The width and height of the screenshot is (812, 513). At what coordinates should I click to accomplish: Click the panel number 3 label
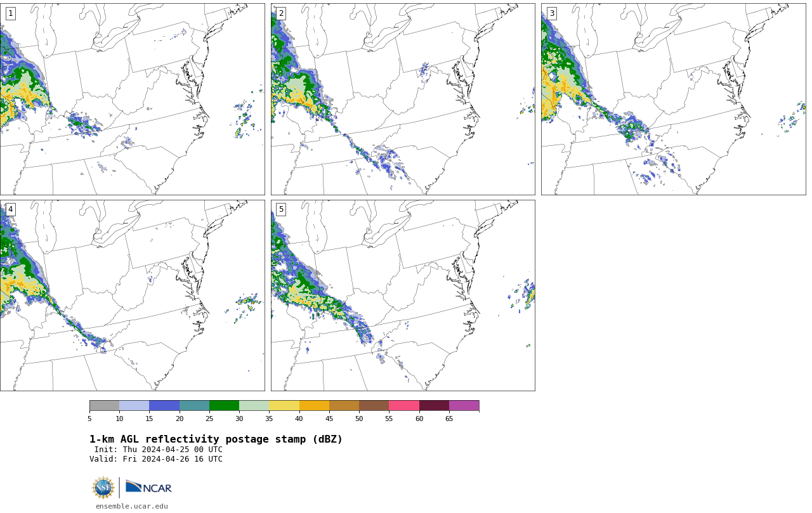pyautogui.click(x=551, y=13)
